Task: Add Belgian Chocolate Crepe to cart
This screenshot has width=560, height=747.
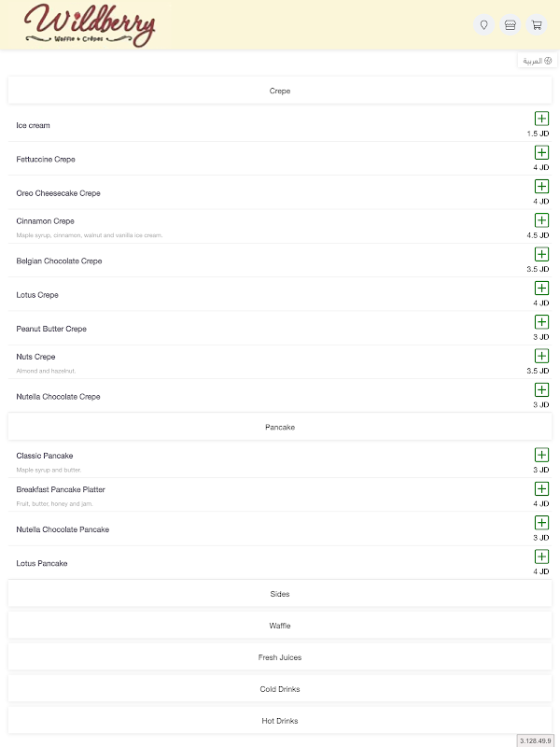Action: (541, 254)
